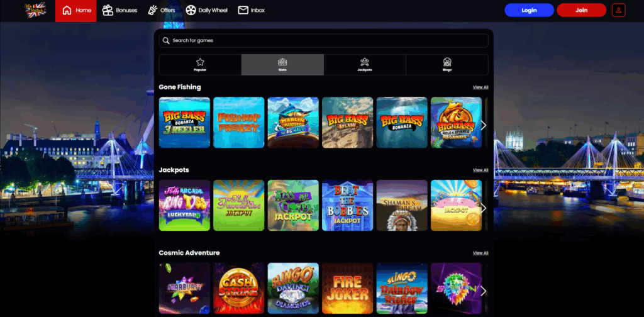Viewport: 644px width, 317px height.
Task: Open the Bonuses page
Action: point(119,11)
